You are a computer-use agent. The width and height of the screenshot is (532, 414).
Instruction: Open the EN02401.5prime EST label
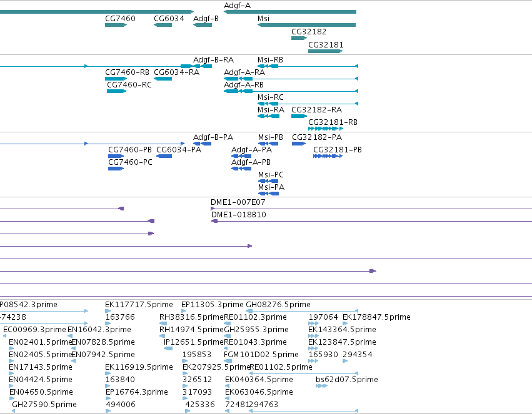[x=40, y=342]
